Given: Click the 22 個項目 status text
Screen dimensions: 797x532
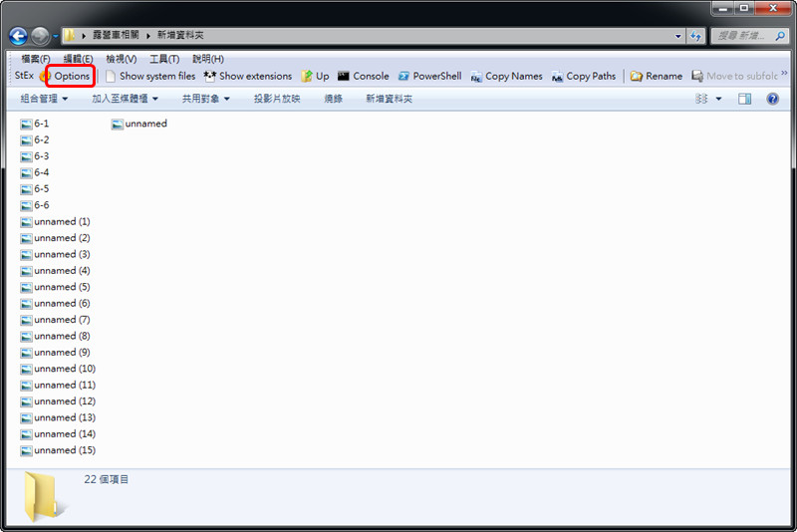Looking at the screenshot, I should point(107,479).
